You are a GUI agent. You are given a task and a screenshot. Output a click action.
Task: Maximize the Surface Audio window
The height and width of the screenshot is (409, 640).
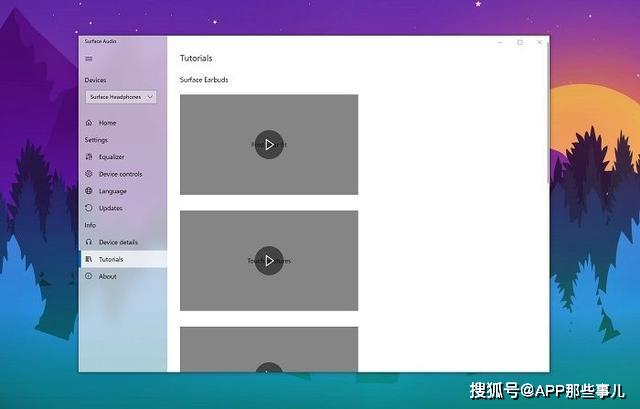click(x=520, y=42)
